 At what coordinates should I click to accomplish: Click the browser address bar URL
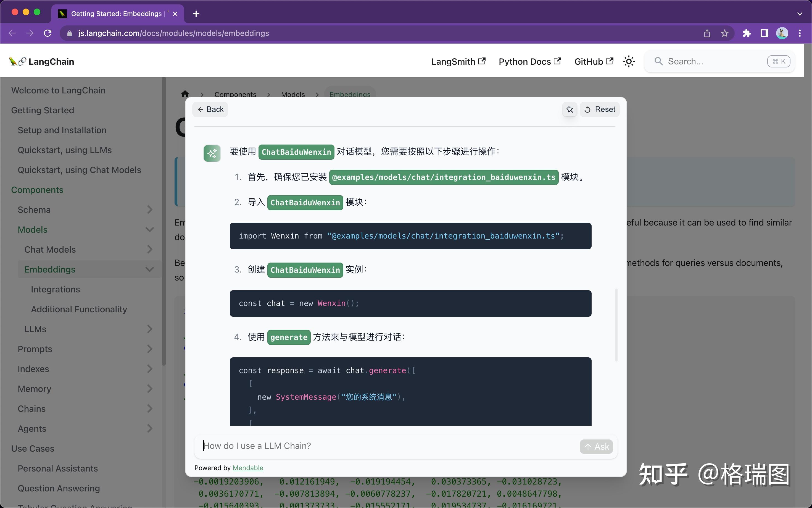pyautogui.click(x=173, y=33)
